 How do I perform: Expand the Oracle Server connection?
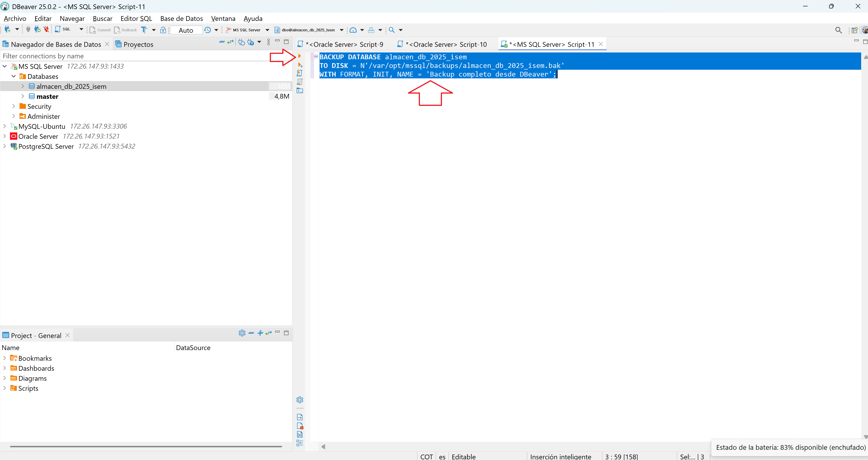point(5,136)
